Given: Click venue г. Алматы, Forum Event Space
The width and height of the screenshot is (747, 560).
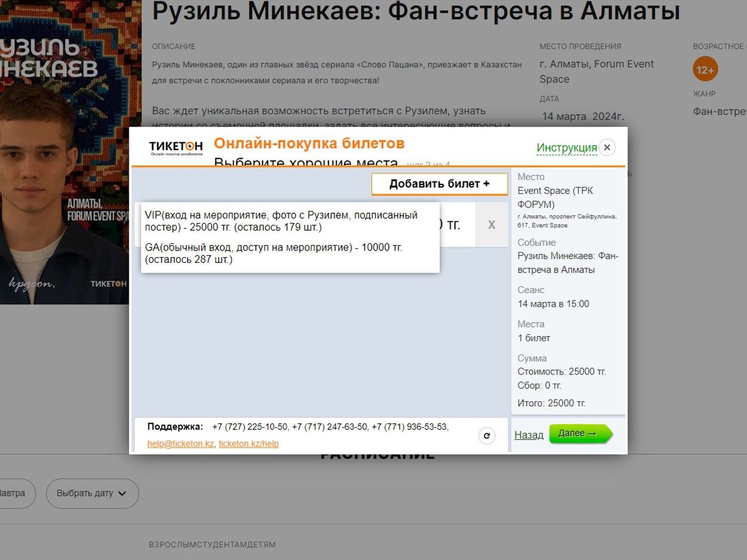Looking at the screenshot, I should coord(597,71).
